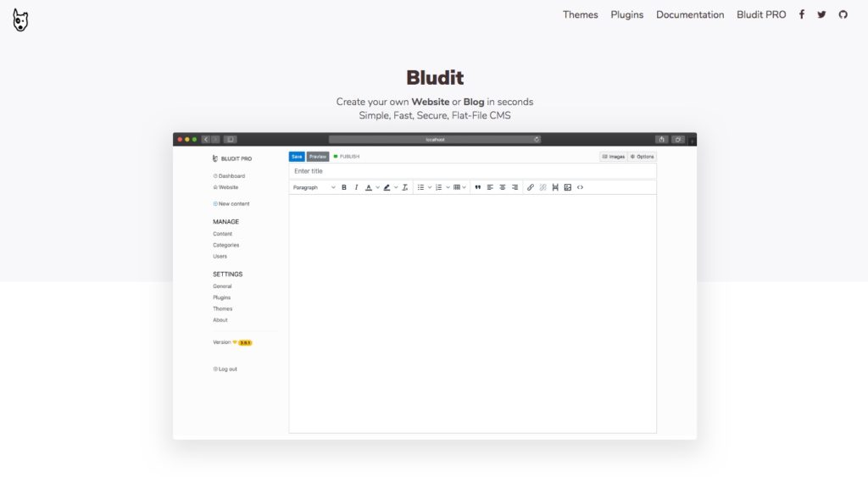
Task: Click the Bludit dog logo
Action: click(x=20, y=20)
